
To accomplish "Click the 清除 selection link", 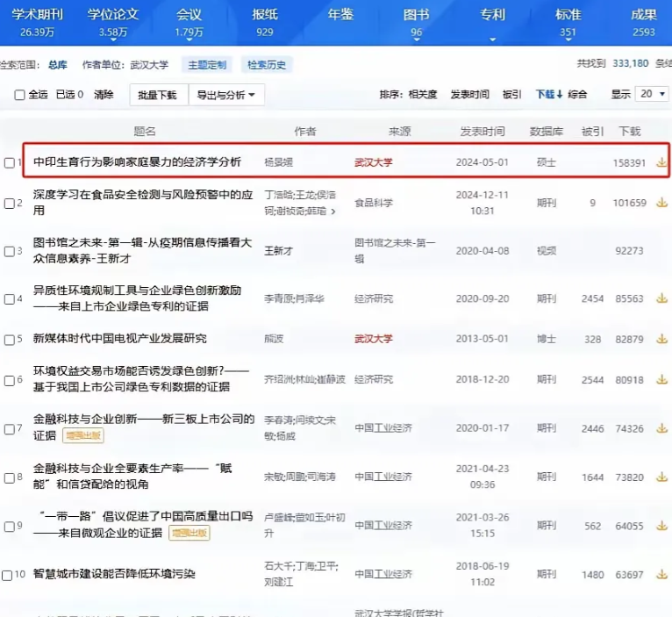I will point(104,94).
